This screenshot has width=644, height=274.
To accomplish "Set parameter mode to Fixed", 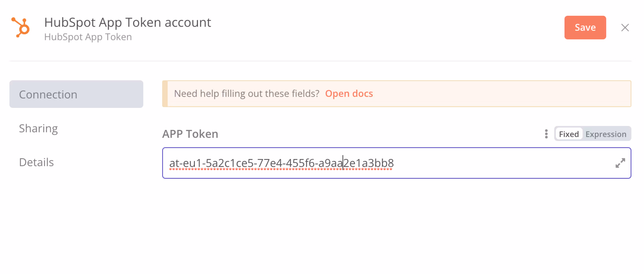I will coord(568,134).
